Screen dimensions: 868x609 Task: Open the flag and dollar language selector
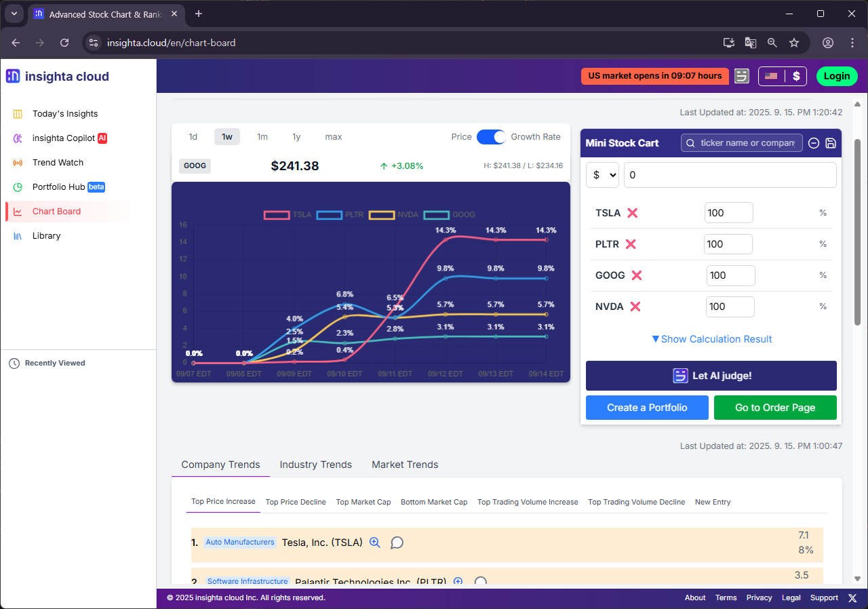coord(782,76)
